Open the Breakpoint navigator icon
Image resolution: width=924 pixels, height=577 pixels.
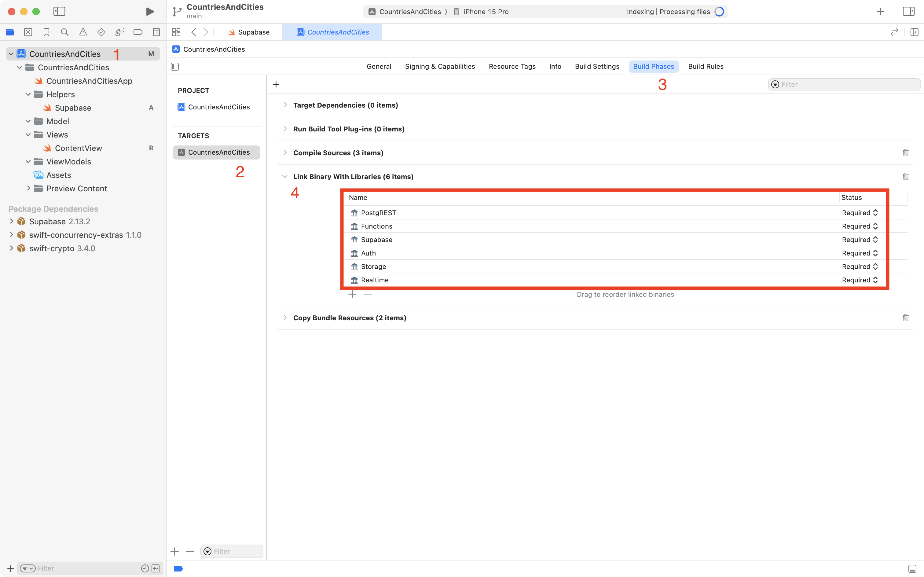point(138,32)
